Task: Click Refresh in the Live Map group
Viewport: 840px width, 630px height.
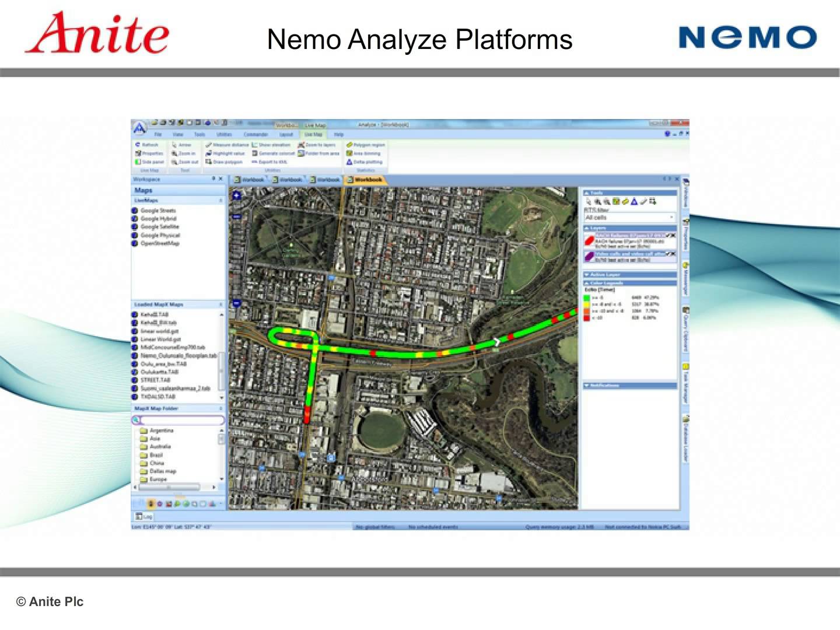Action: point(146,145)
